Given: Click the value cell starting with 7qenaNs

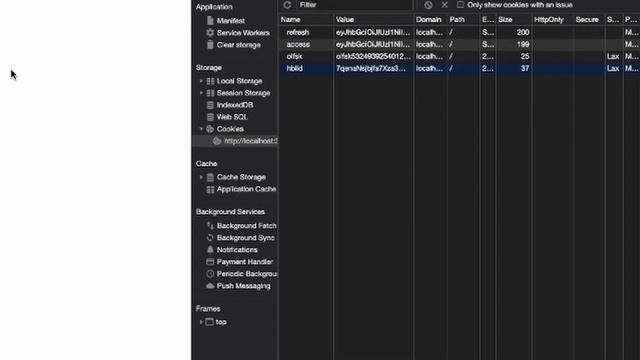Looking at the screenshot, I should [x=373, y=69].
